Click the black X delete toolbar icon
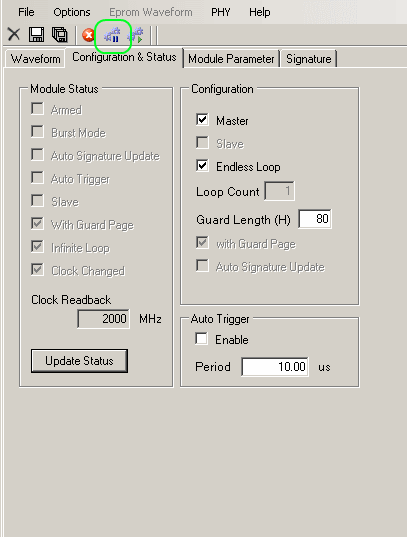407x537 pixels. 14,35
